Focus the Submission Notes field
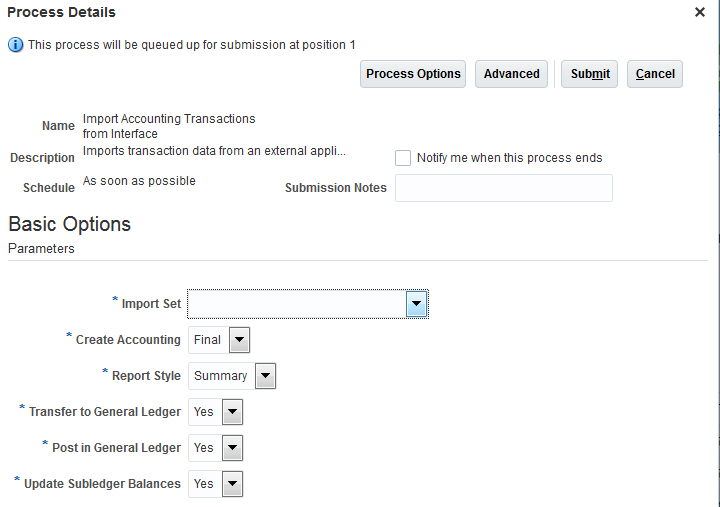The width and height of the screenshot is (720, 507). (x=503, y=188)
